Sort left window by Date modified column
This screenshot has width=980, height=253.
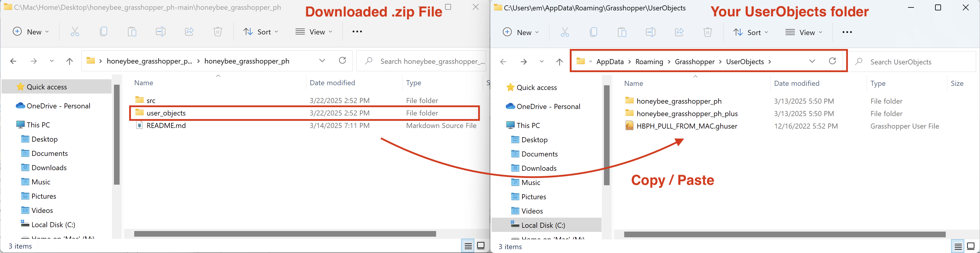pyautogui.click(x=332, y=83)
